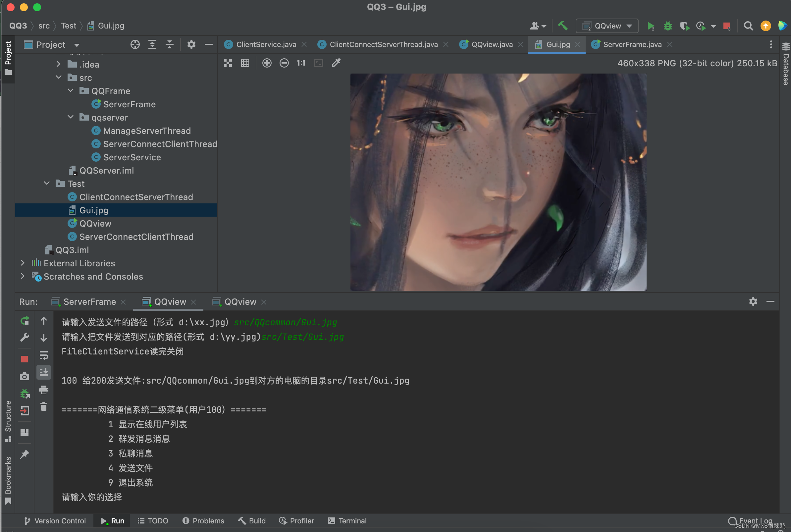
Task: Toggle soft-wrap in console
Action: click(44, 355)
